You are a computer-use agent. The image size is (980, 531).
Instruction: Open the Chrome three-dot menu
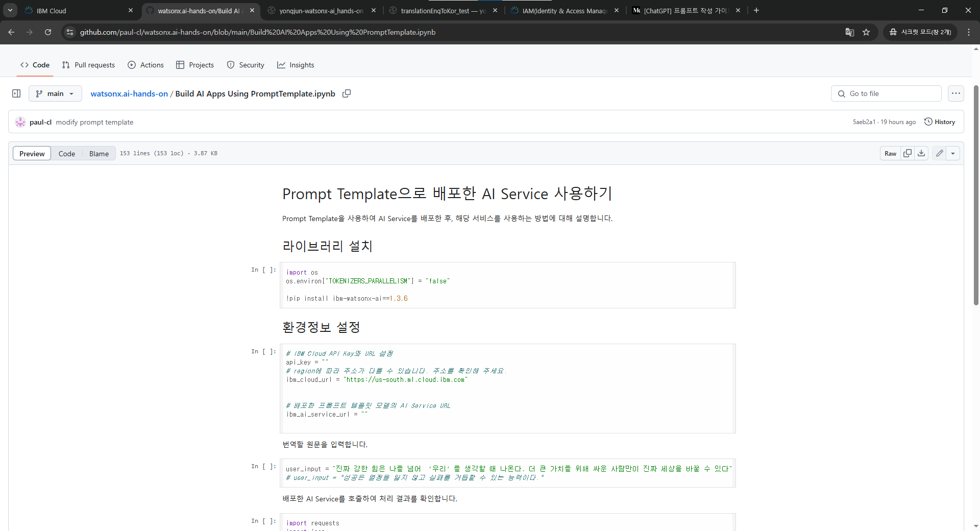pos(969,32)
